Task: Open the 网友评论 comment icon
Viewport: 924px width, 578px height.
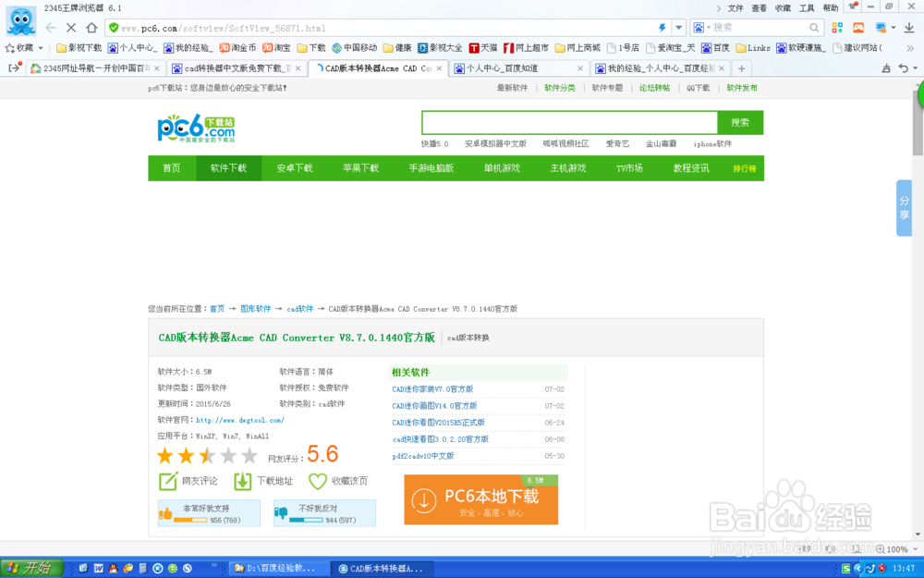Action: (169, 481)
